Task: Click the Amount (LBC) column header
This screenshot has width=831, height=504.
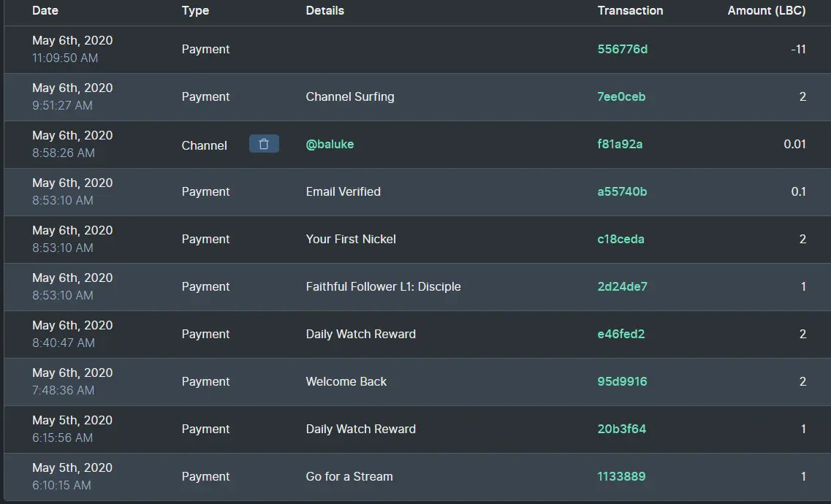Action: coord(767,10)
